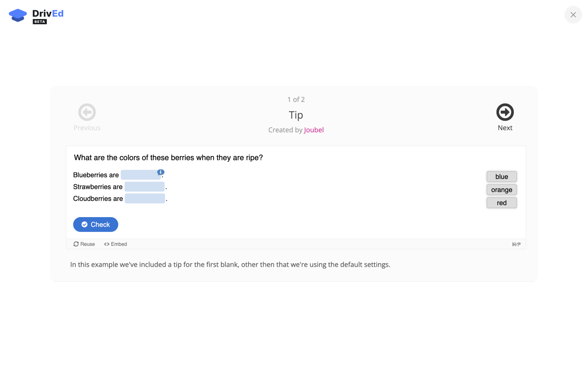
Task: Select the blank after "Strawberries are"
Action: [x=144, y=187]
